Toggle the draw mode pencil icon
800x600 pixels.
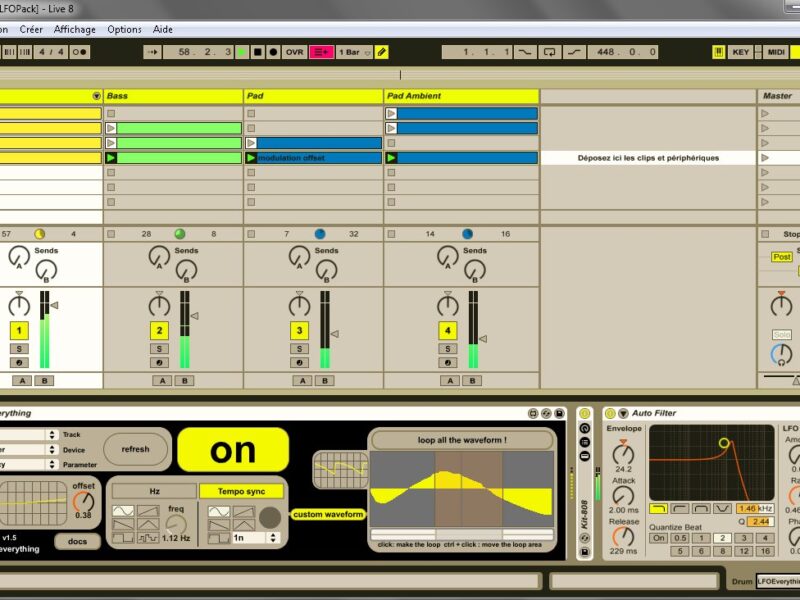tap(381, 52)
